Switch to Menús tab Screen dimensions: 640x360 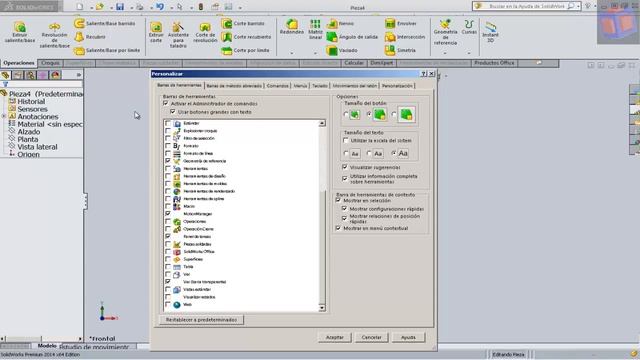click(300, 86)
